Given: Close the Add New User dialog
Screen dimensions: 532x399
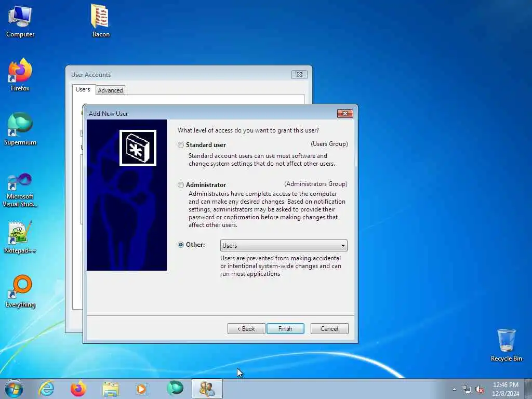Looking at the screenshot, I should tap(345, 113).
